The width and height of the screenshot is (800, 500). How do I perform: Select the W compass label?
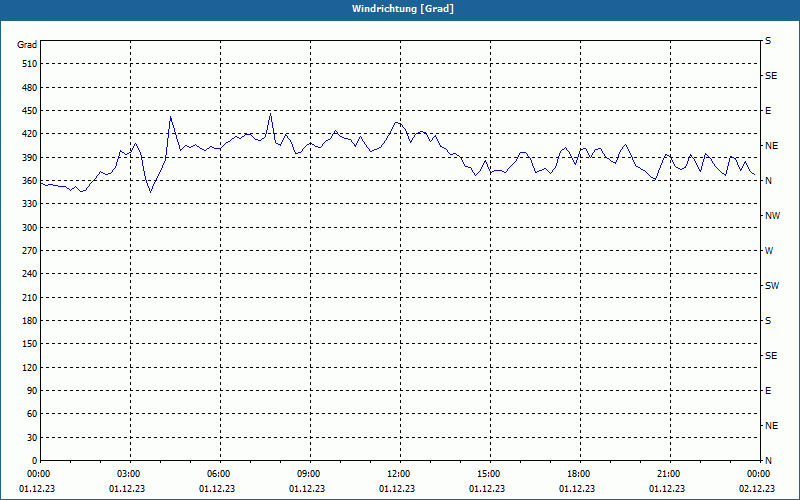pyautogui.click(x=769, y=251)
